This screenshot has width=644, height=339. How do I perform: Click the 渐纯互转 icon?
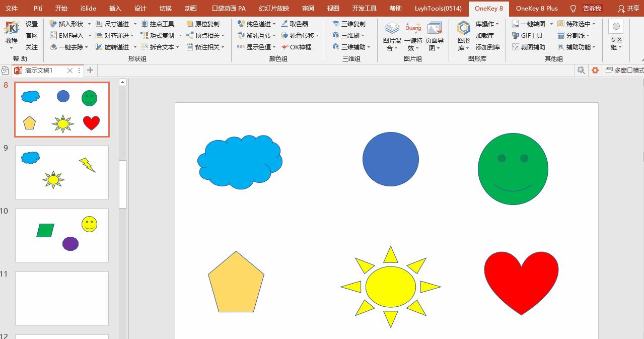point(241,35)
